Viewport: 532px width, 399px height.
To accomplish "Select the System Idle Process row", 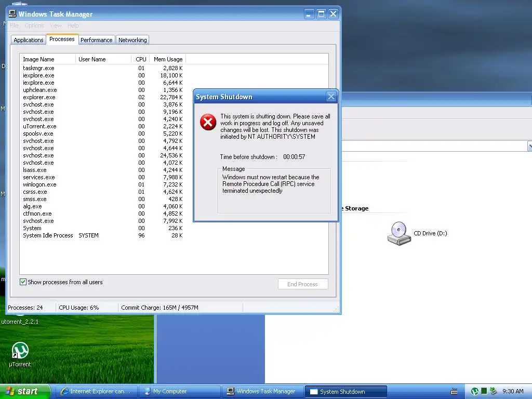I will pyautogui.click(x=102, y=235).
